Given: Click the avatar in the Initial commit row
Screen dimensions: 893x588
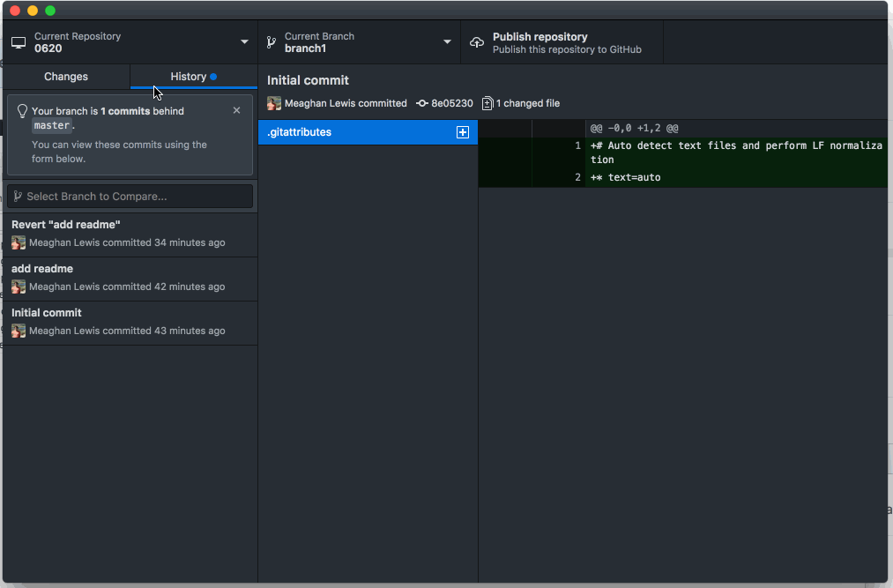Looking at the screenshot, I should [x=19, y=331].
